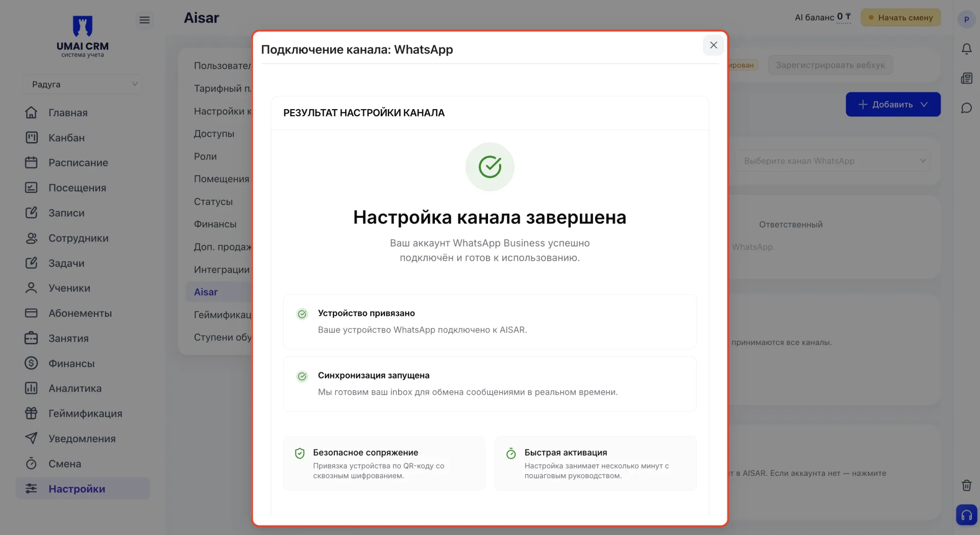Open the chat bubble icon on the right rail
This screenshot has height=535, width=980.
[966, 108]
